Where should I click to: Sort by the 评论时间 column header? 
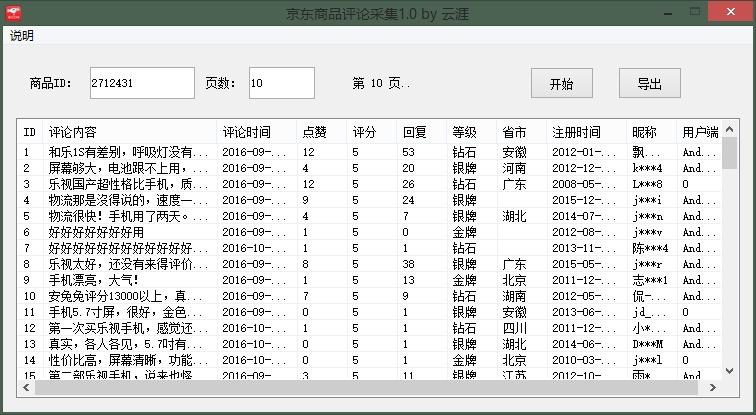coord(256,132)
